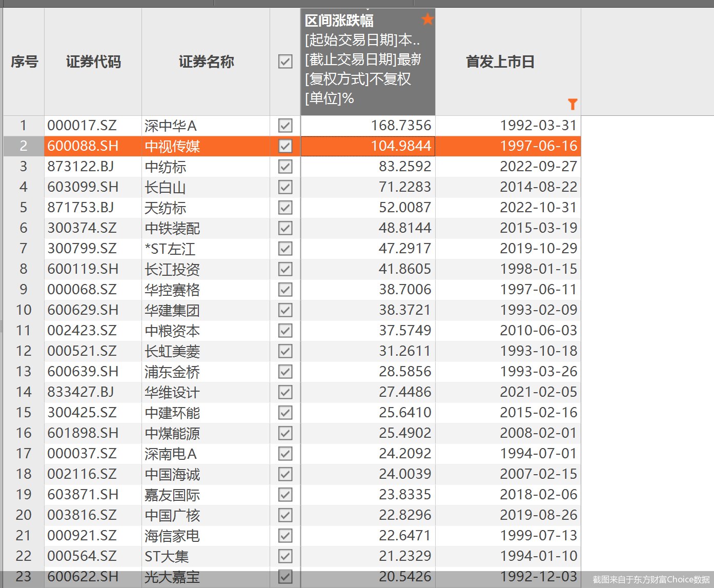The width and height of the screenshot is (714, 588).
Task: Toggle checkbox for *ST左江 row
Action: tap(285, 249)
